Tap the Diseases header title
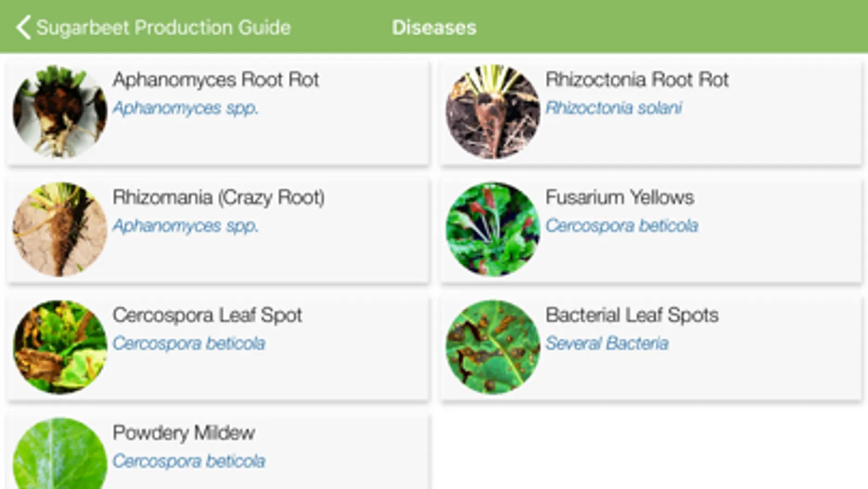Screen dimensions: 868x489 [434, 28]
